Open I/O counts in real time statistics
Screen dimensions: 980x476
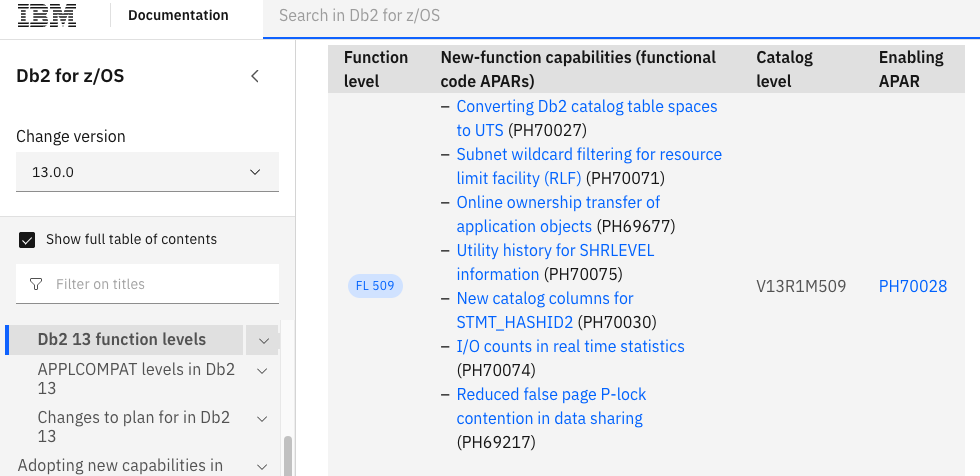571,346
